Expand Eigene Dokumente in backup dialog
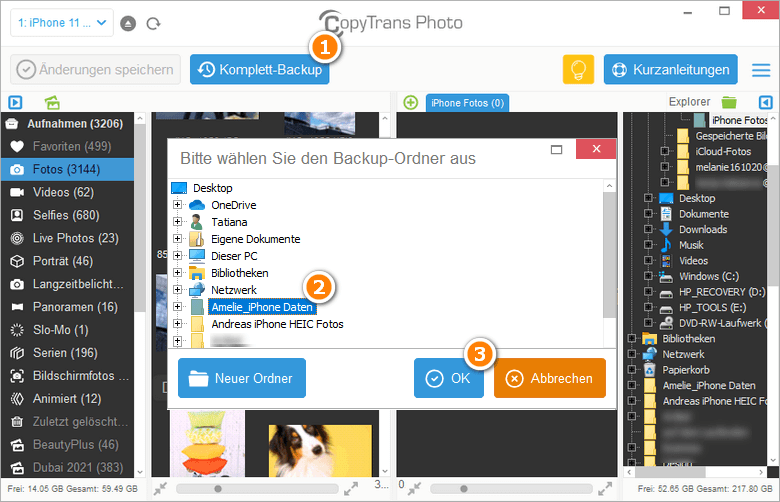 point(177,238)
